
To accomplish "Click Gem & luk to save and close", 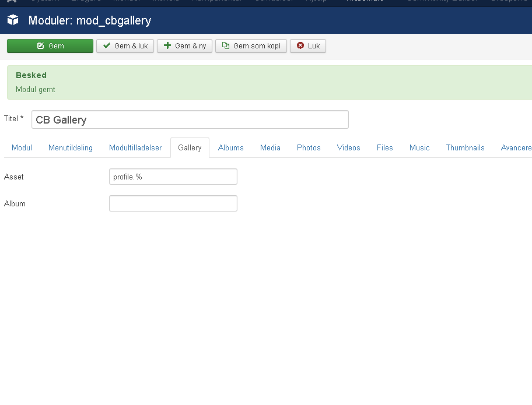I will (125, 46).
